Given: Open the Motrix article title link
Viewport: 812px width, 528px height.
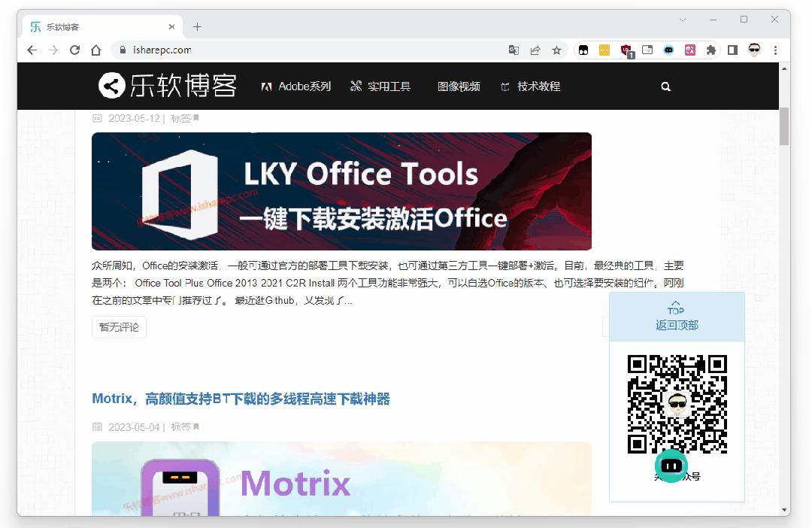Looking at the screenshot, I should (241, 399).
